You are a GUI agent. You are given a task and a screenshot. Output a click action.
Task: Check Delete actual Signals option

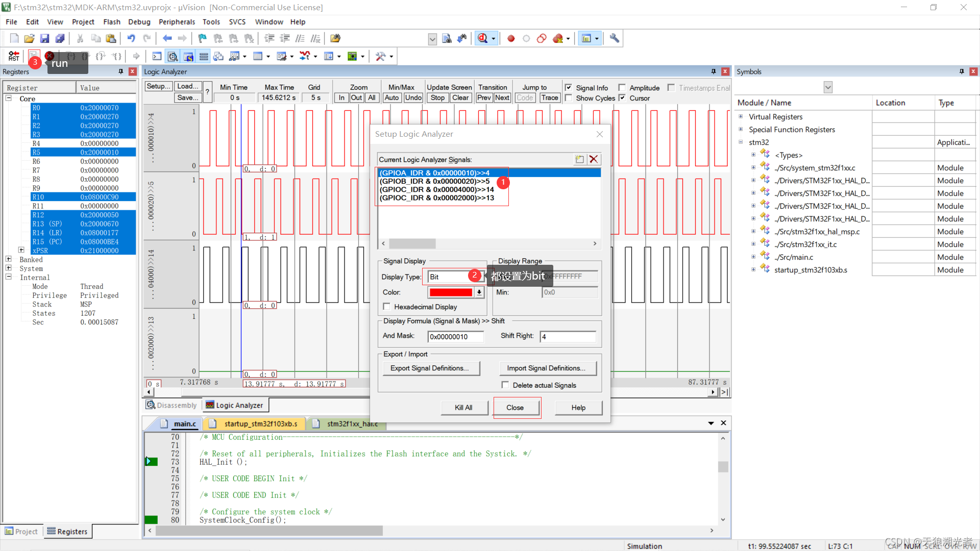(505, 385)
